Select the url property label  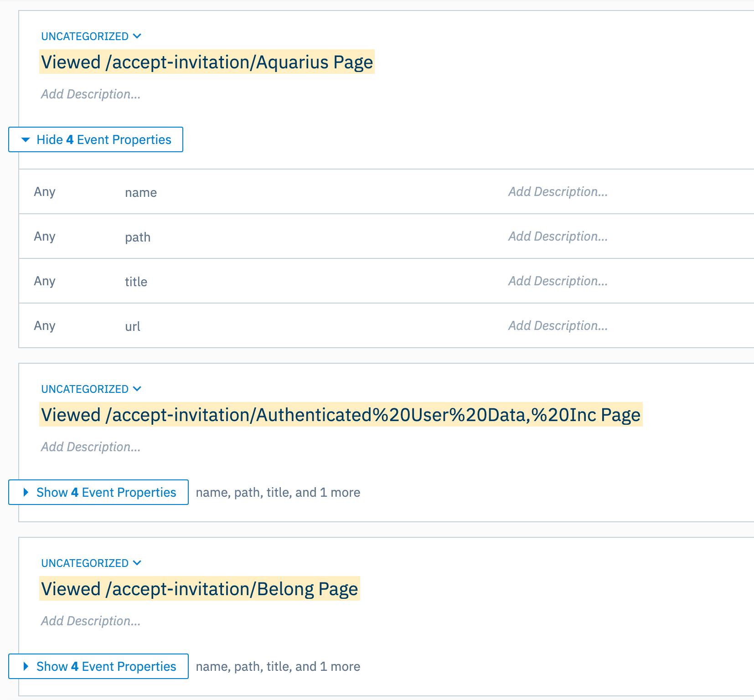click(133, 327)
